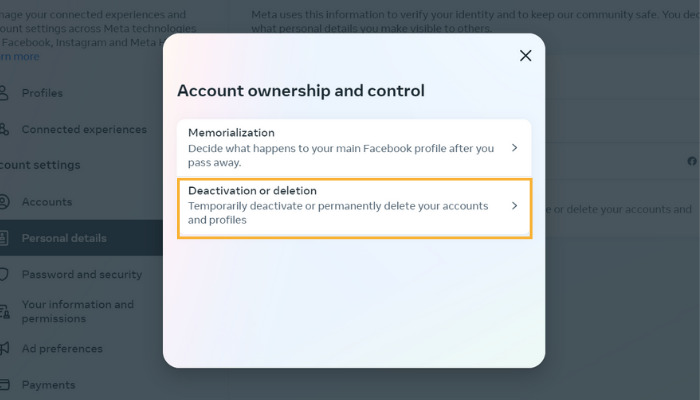Click the Ad preferences megaphone icon

point(4,348)
